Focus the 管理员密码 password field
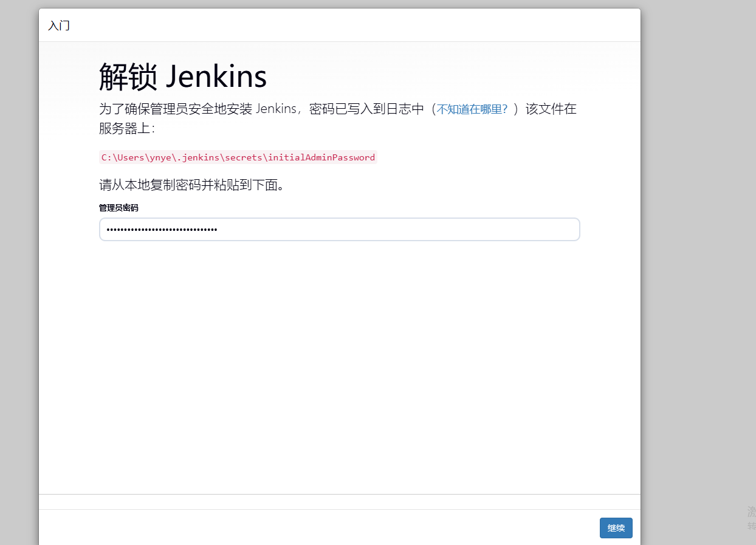Image resolution: width=756 pixels, height=545 pixels. [x=340, y=230]
